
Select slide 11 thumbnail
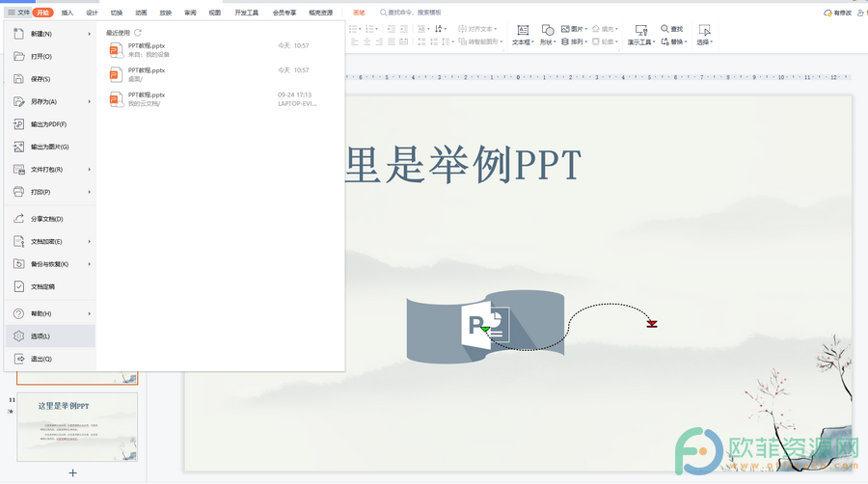pos(77,427)
